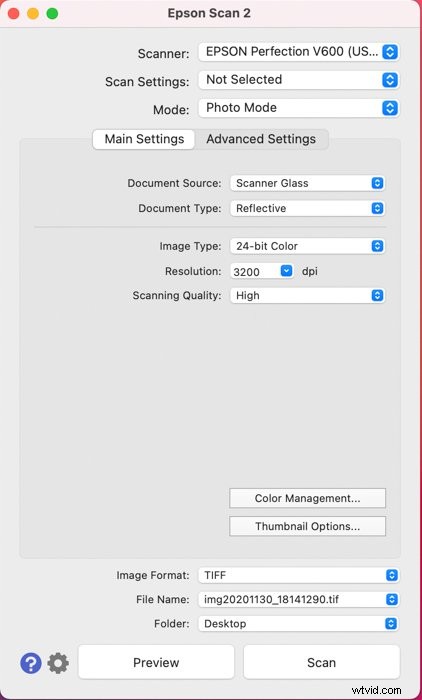Open the Image Format dropdown
This screenshot has height=700, width=422.
299,575
